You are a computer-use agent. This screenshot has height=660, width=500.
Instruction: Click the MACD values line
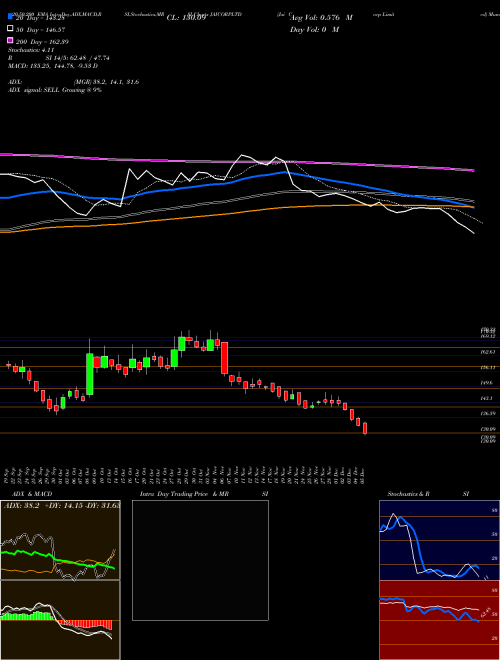53,66
